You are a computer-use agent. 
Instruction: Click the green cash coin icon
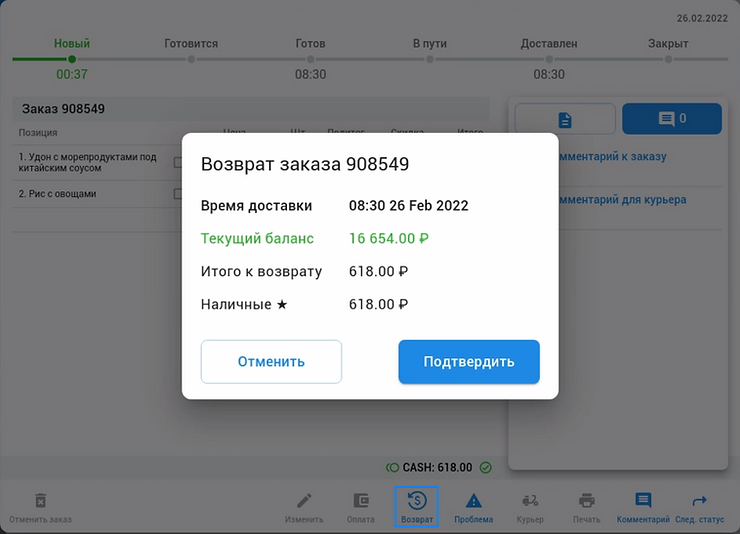click(x=392, y=467)
